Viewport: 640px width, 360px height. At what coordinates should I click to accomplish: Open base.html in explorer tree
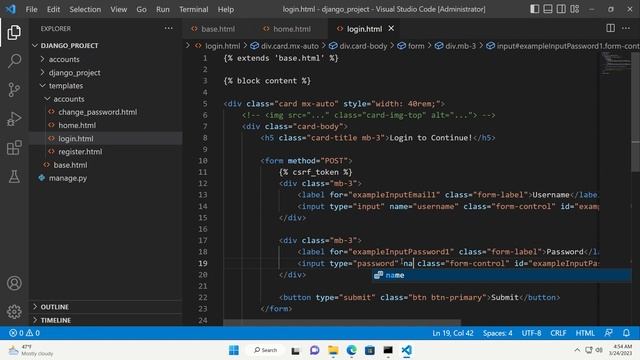click(x=70, y=165)
